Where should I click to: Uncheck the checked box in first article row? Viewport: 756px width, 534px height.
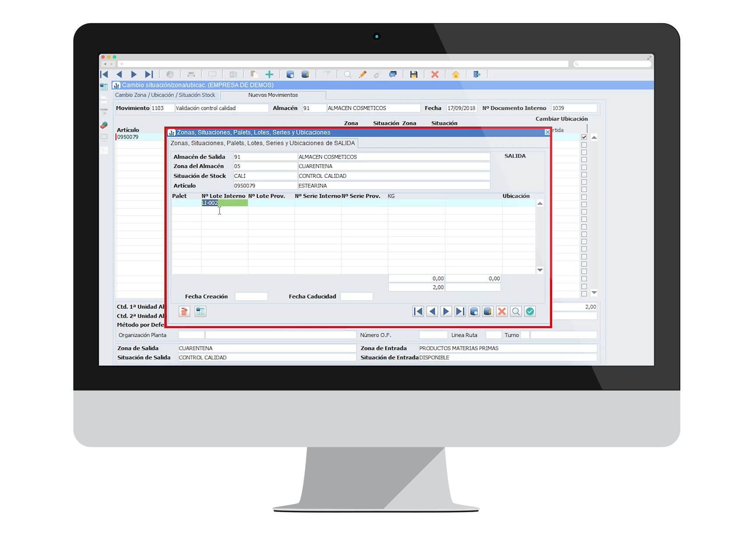click(584, 137)
